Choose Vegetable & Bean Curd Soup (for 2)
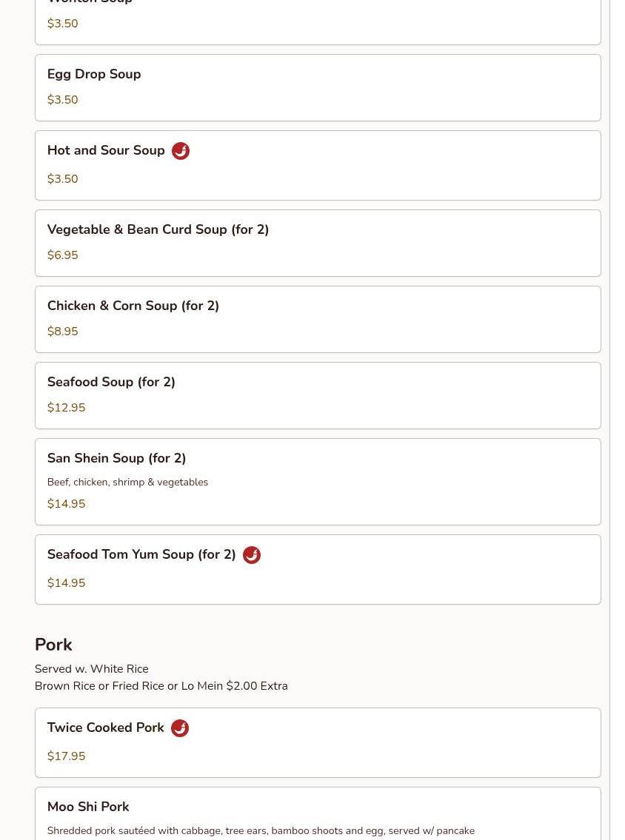The image size is (625, 840). pos(318,243)
